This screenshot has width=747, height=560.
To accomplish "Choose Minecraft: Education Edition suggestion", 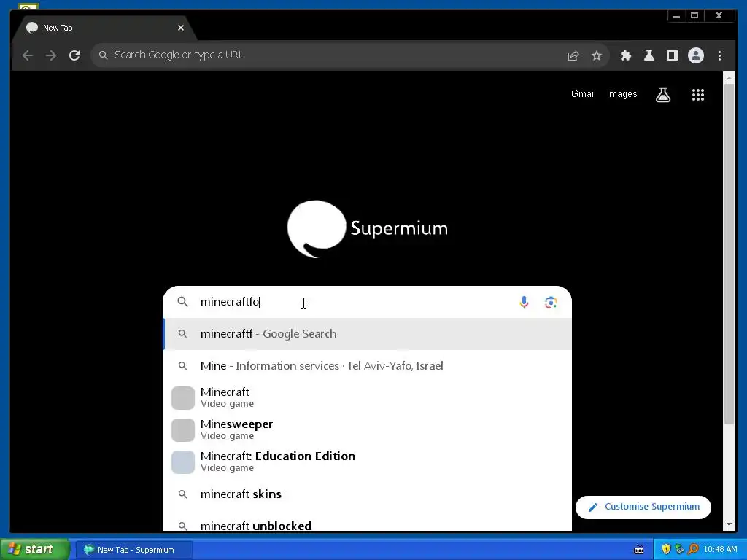I will [x=368, y=462].
